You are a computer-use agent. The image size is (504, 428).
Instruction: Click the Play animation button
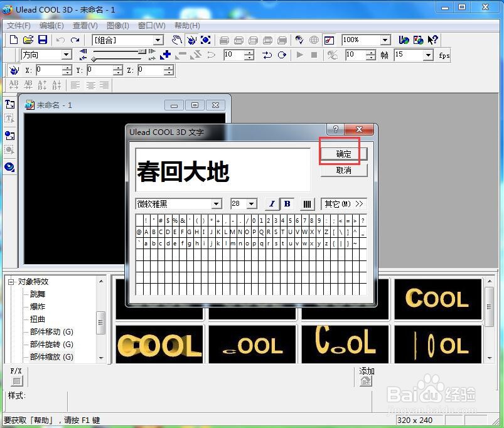(x=299, y=55)
